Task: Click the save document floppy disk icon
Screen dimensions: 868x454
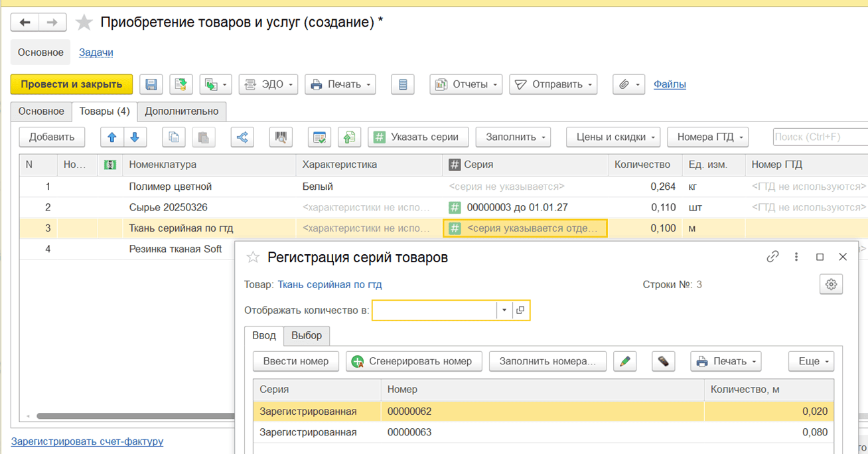Action: [151, 84]
